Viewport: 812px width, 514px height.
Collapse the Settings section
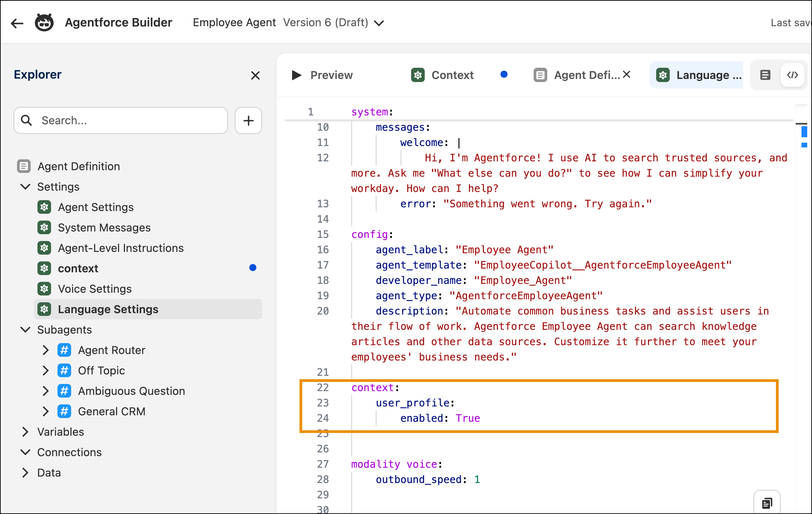pos(26,187)
